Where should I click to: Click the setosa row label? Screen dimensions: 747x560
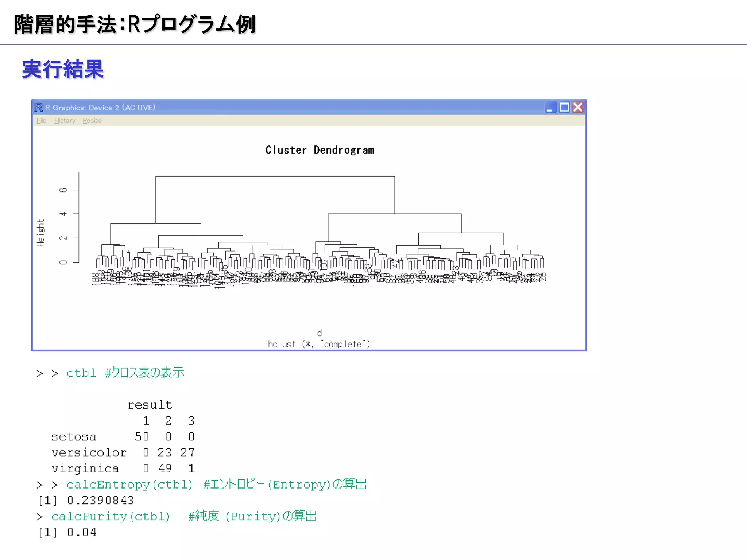(74, 437)
